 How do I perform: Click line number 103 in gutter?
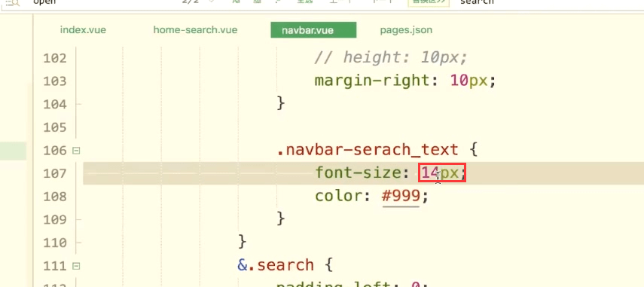pos(55,81)
